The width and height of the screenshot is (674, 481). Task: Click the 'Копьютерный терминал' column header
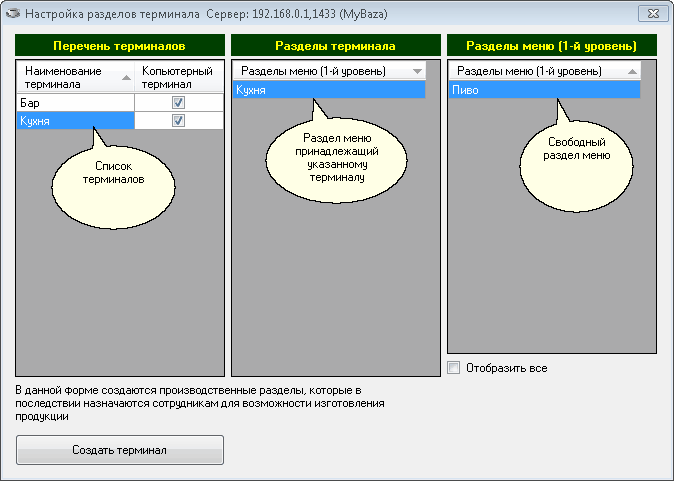(x=178, y=78)
